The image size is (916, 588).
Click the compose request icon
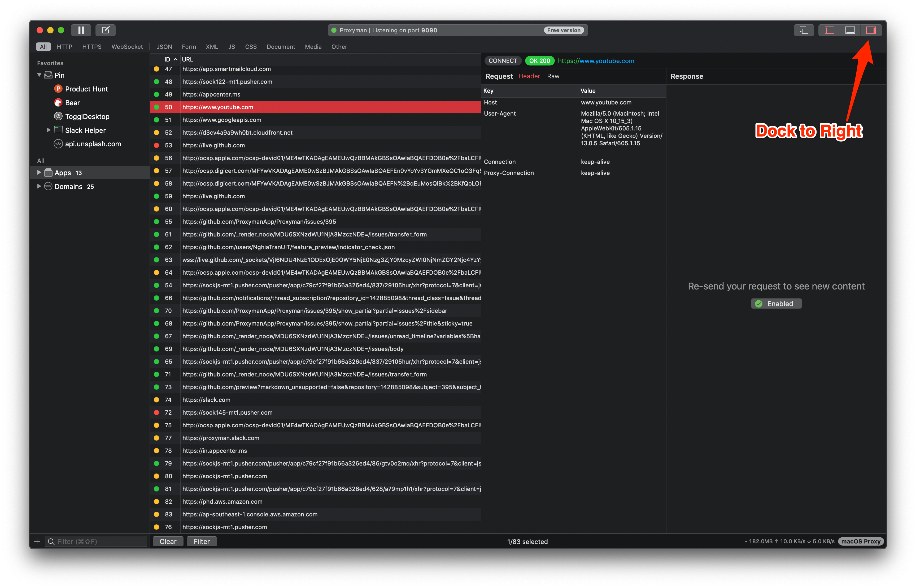click(x=106, y=30)
